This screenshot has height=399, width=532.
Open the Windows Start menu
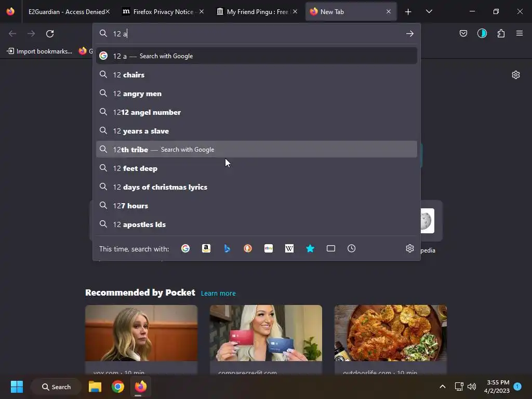[x=17, y=387]
